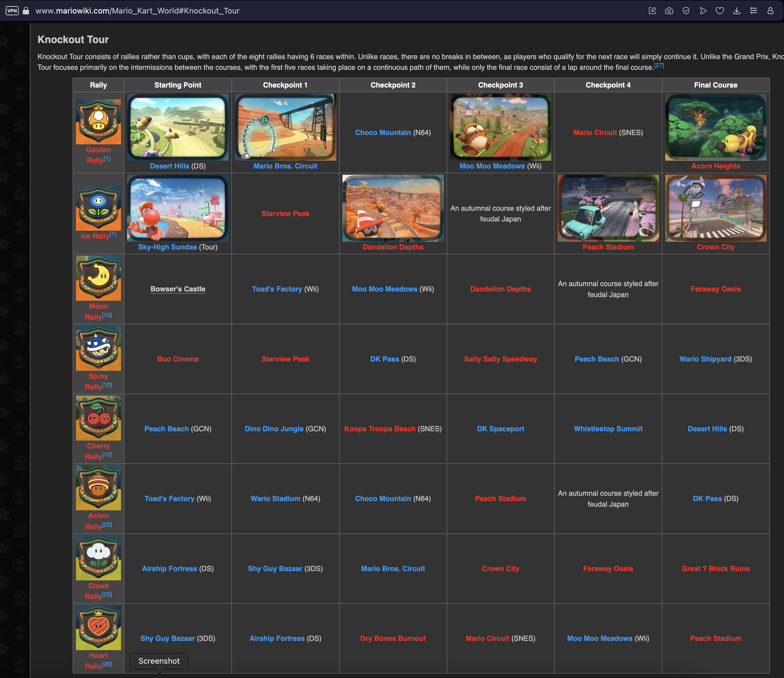Follow the Wario Shipyard link
784x678 pixels.
point(705,359)
